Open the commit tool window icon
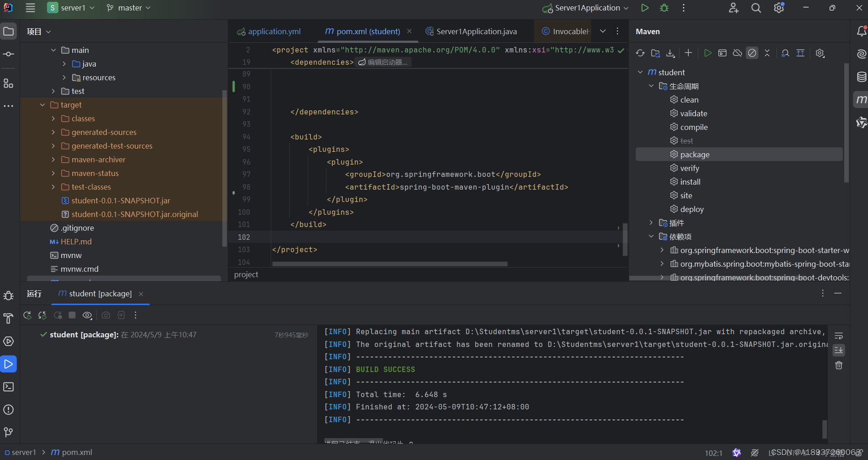The height and width of the screenshot is (460, 868). (x=9, y=54)
